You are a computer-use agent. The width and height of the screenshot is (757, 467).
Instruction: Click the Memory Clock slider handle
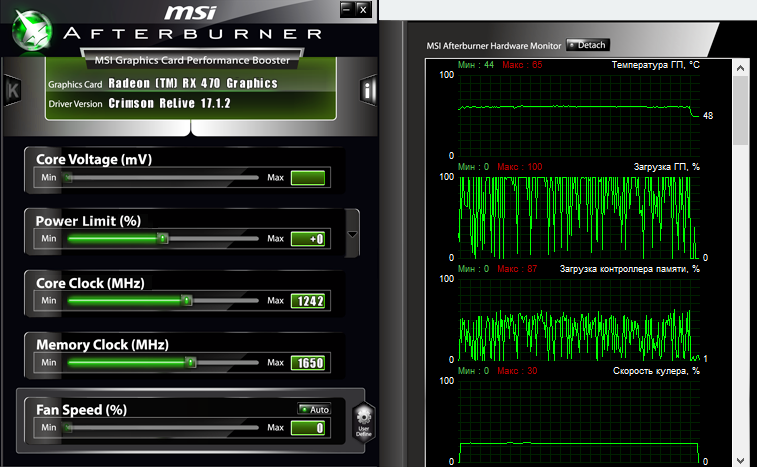191,362
